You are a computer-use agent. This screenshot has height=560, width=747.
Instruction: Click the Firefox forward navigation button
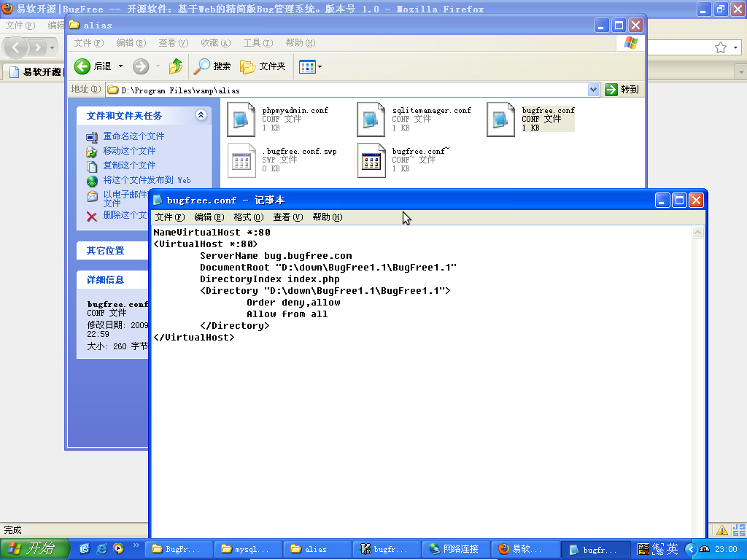click(x=37, y=47)
